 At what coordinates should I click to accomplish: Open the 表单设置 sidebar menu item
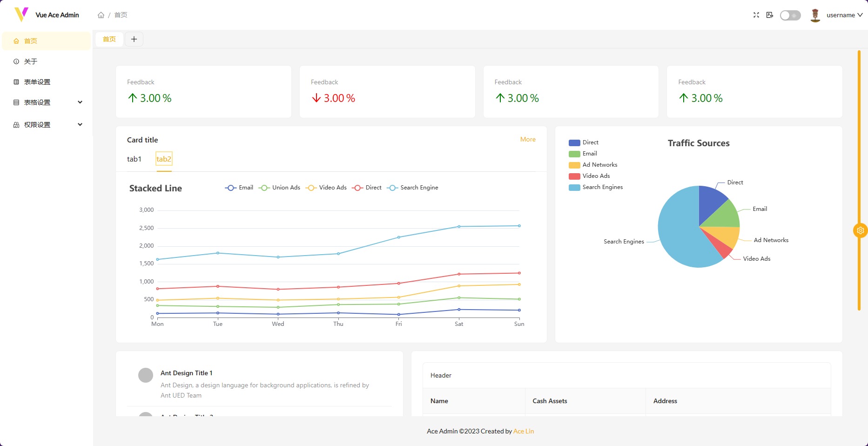pyautogui.click(x=47, y=82)
